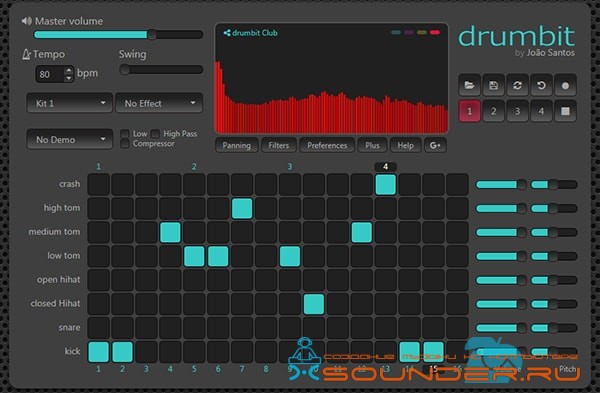Toggle off the crash step 13 pad
Screen dimensions: 600x393
pos(385,184)
